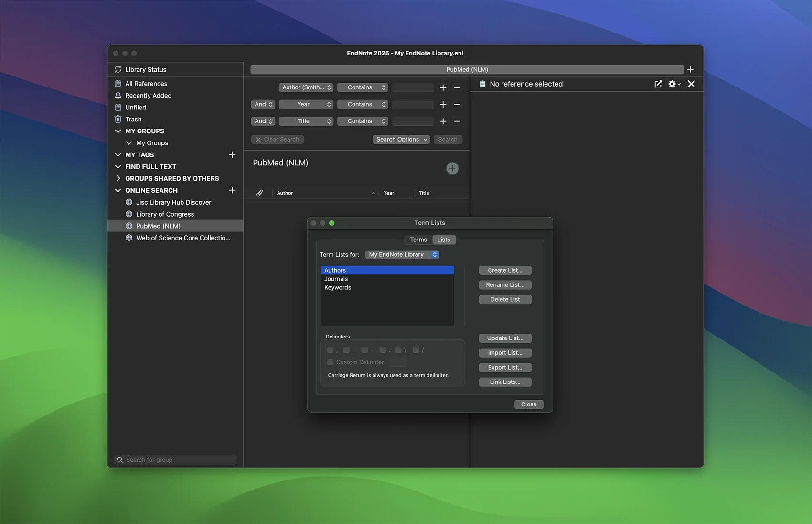Click the Search for group field
Viewport: 812px width, 524px height.
click(x=176, y=460)
